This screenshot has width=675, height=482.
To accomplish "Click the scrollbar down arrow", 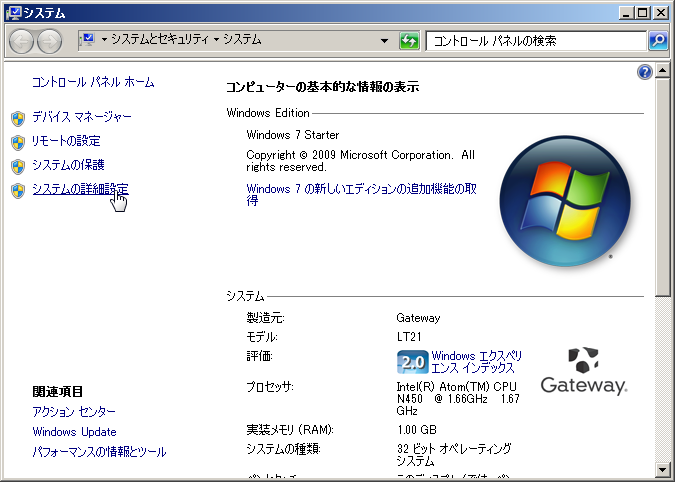I will coord(662,469).
